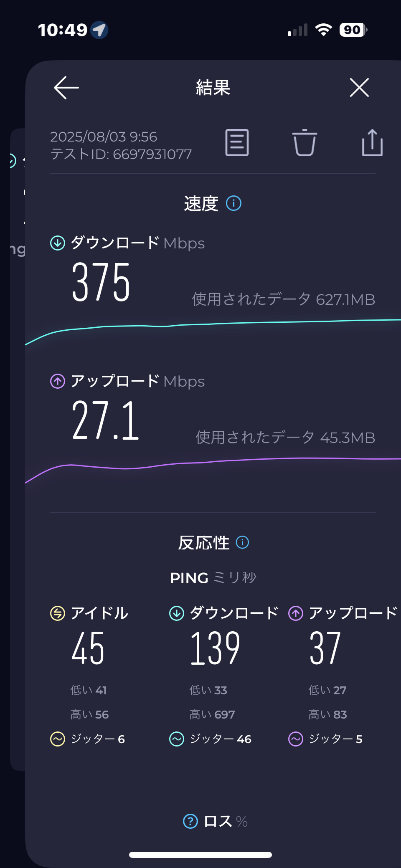
Task: Tap the download speed value 375
Action: (101, 282)
